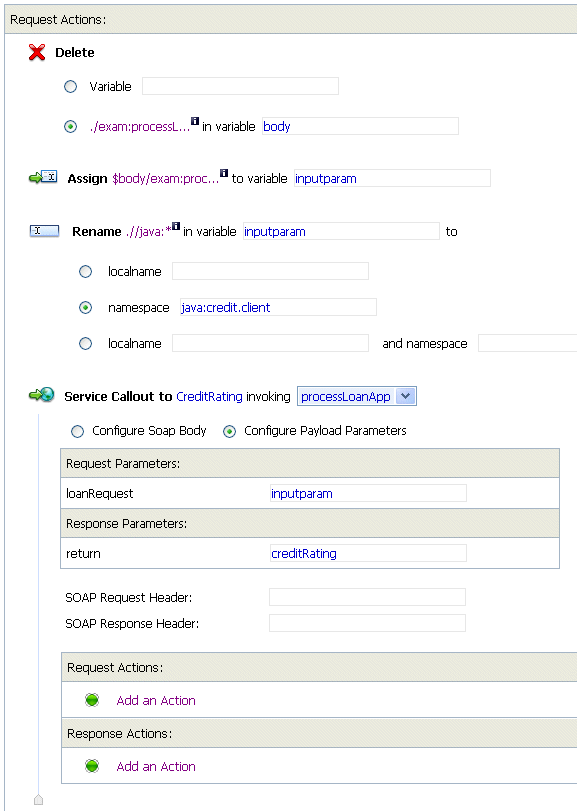This screenshot has width=577, height=811.
Task: Click the and namespace input field
Action: click(x=527, y=343)
